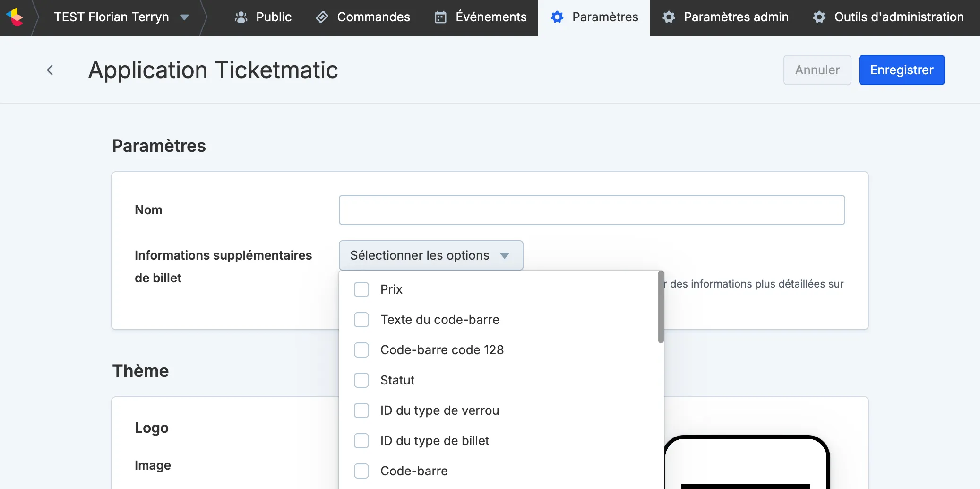980x489 pixels.
Task: Save changes with the Enregistrer button
Action: (x=902, y=70)
